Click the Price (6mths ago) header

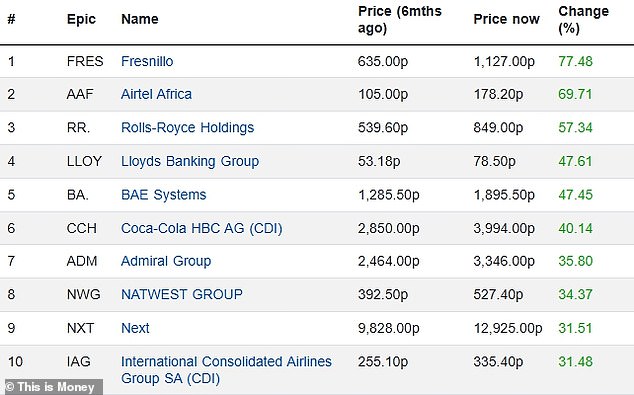(399, 19)
